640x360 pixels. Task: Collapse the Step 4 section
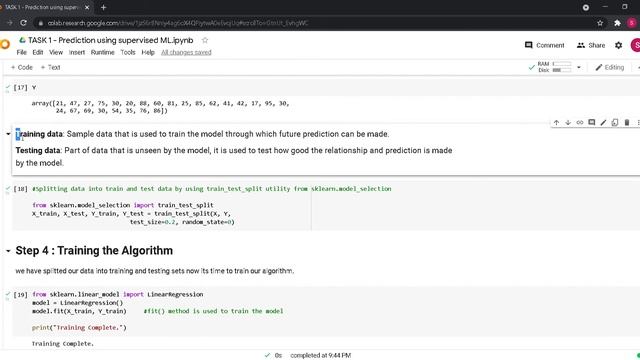pyautogui.click(x=8, y=251)
